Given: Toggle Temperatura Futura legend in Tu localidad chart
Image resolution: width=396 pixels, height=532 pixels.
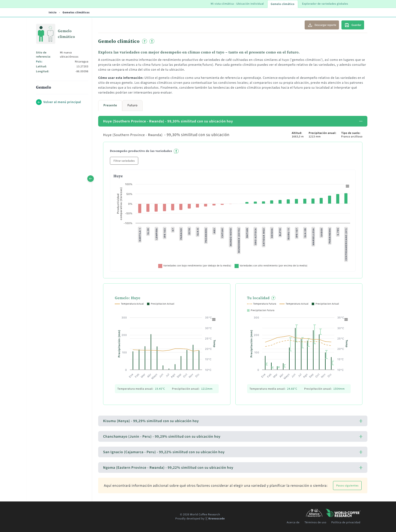Looking at the screenshot, I should pos(262,304).
